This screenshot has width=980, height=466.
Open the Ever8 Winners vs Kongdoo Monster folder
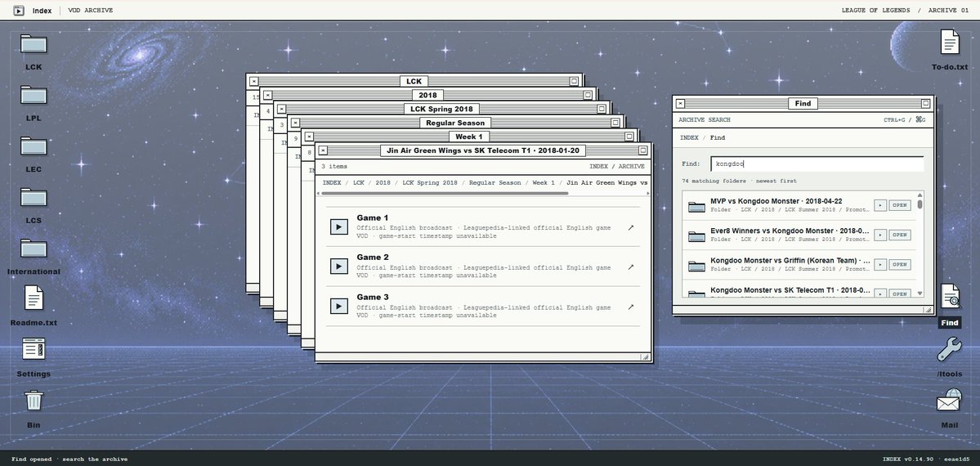(899, 235)
